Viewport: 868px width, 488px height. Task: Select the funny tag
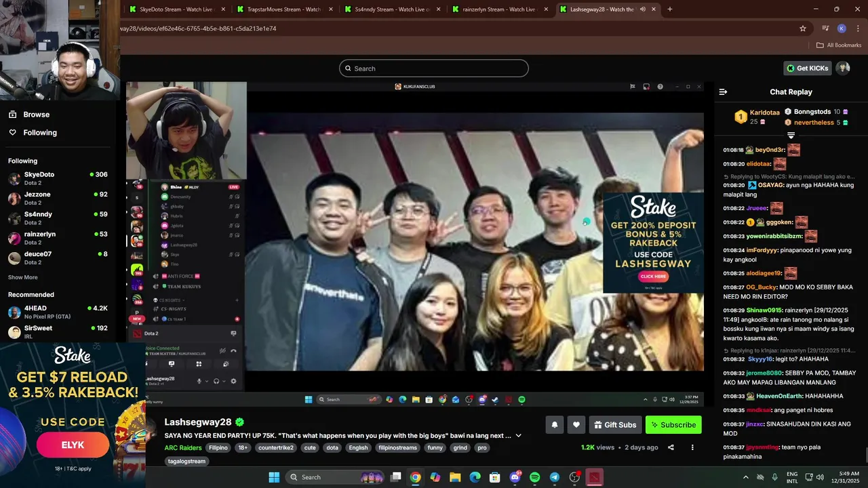[435, 448]
